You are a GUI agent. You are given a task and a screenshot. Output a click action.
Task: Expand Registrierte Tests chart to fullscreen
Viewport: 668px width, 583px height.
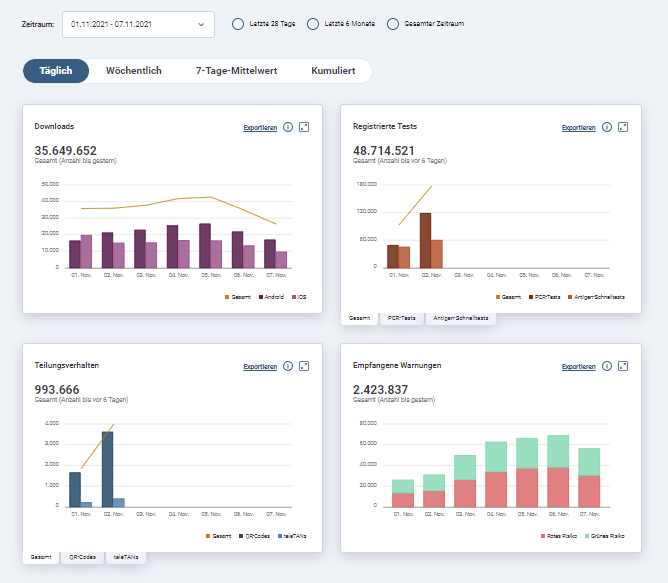[x=623, y=127]
